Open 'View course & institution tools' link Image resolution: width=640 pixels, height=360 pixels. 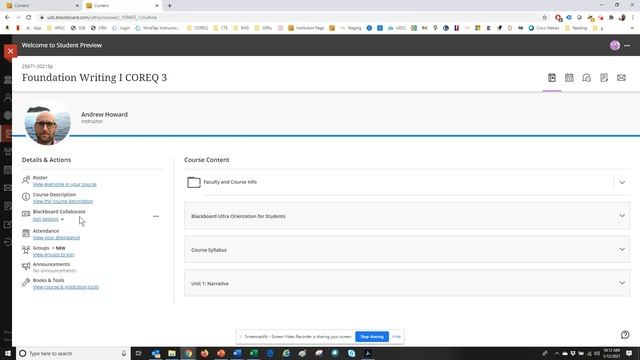66,287
